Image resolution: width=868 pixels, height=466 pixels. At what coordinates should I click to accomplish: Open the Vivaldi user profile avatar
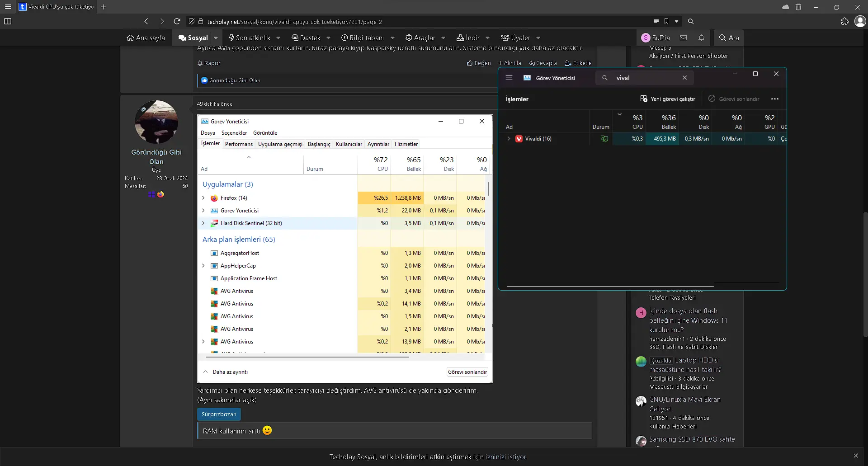coord(860,21)
